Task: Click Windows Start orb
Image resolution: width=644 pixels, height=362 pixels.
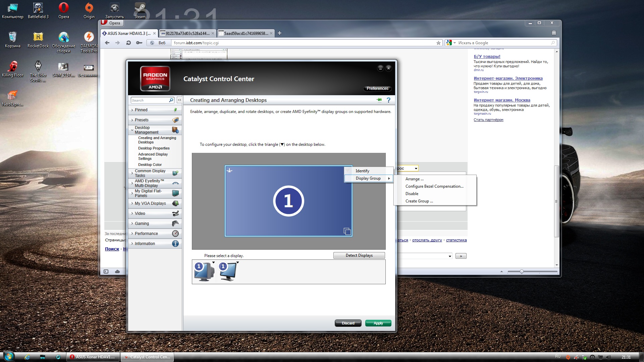Action: [8, 357]
